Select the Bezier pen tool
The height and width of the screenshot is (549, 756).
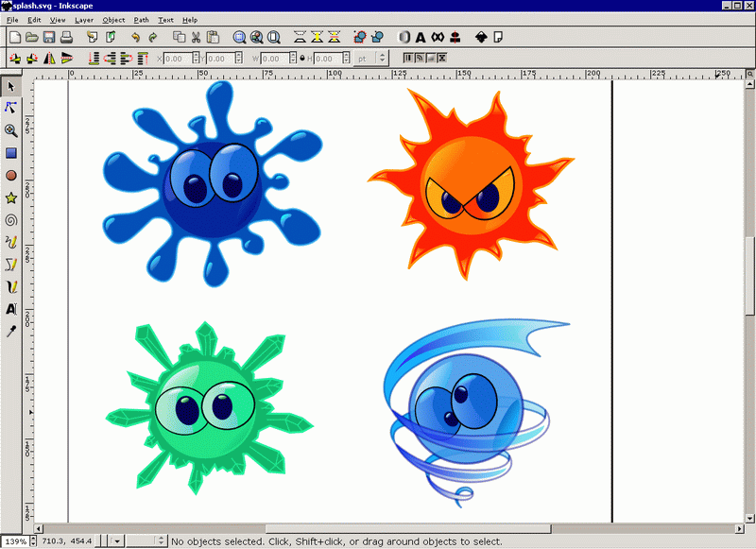11,265
